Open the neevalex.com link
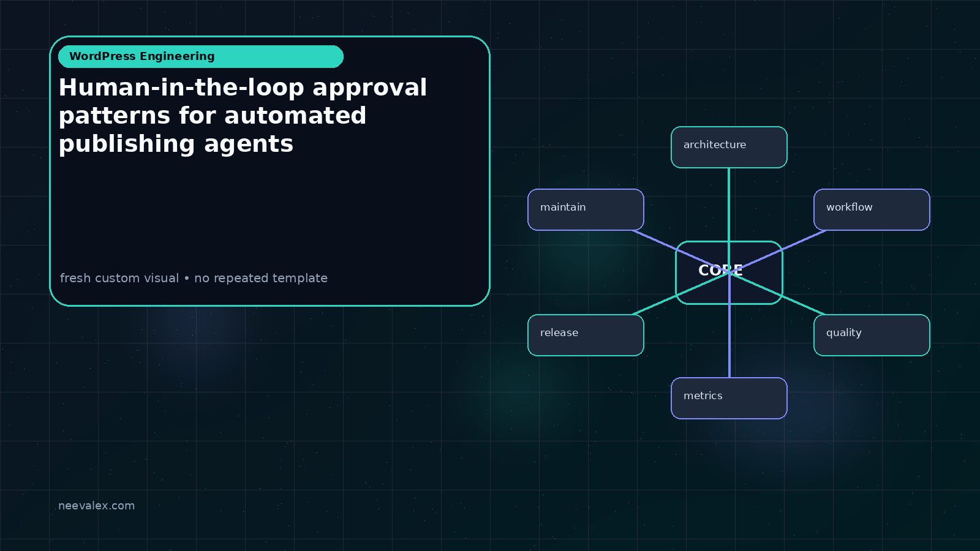The image size is (980, 551). point(96,506)
